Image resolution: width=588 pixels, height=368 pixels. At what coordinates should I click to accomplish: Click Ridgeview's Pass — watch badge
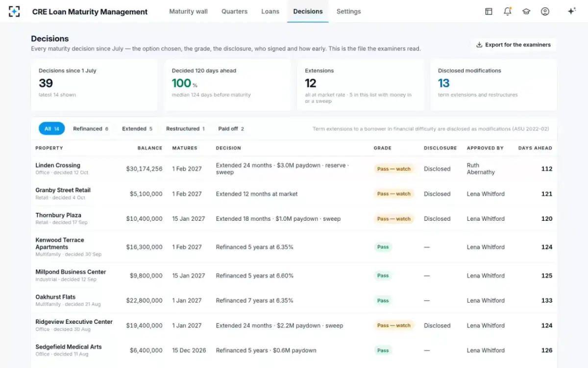tap(393, 325)
